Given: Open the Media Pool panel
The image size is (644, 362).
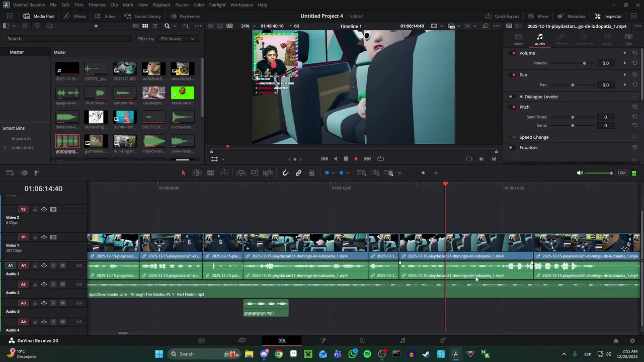Looking at the screenshot, I should [39, 16].
